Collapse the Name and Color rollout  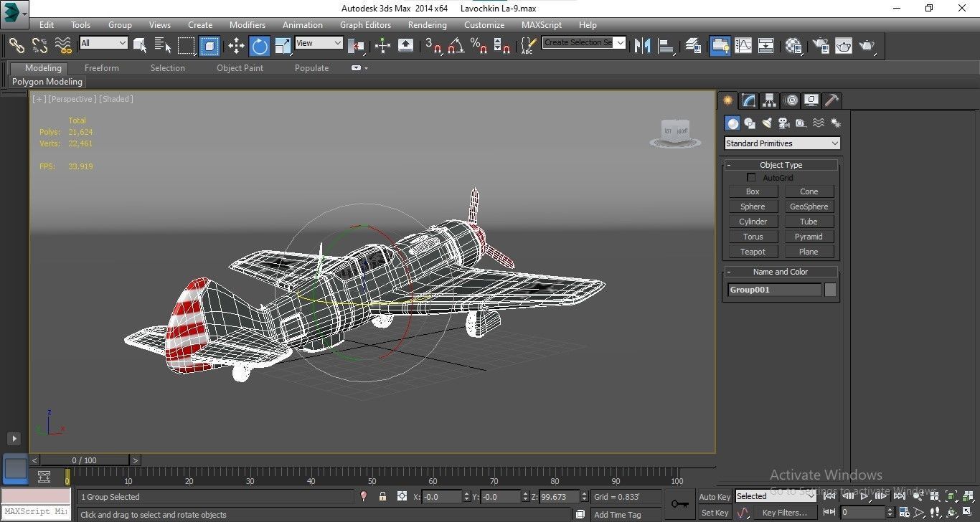(729, 272)
